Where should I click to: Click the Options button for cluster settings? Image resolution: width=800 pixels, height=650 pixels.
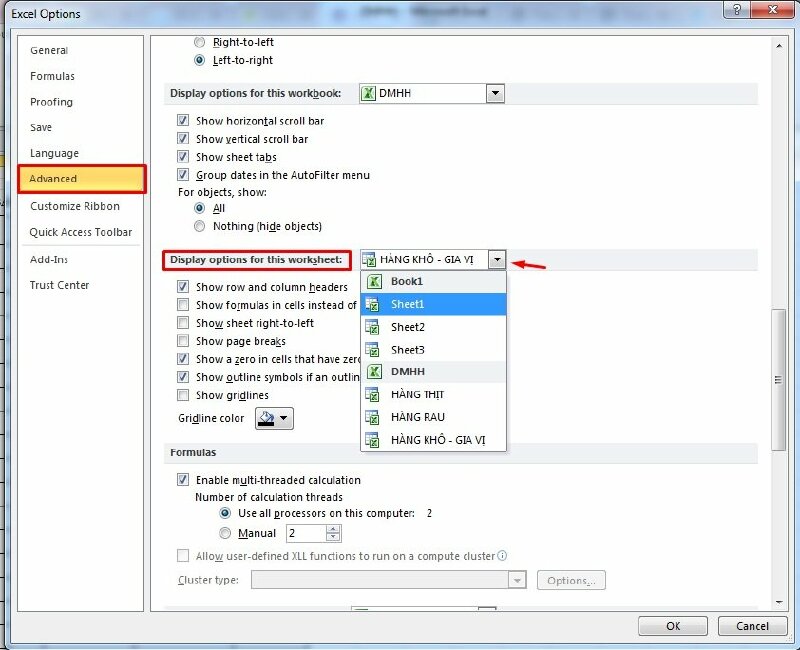pos(571,580)
